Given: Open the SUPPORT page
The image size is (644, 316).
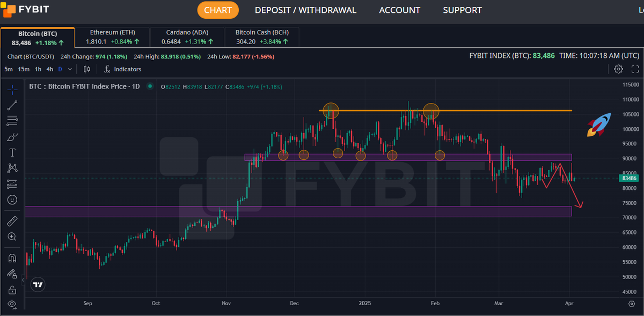Looking at the screenshot, I should pyautogui.click(x=463, y=10).
